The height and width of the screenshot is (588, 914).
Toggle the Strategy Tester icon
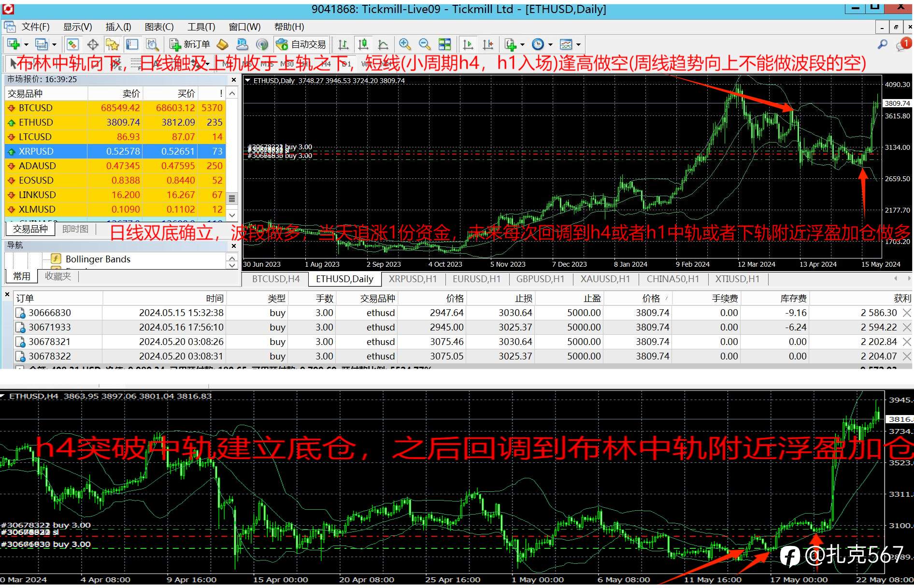[x=152, y=44]
